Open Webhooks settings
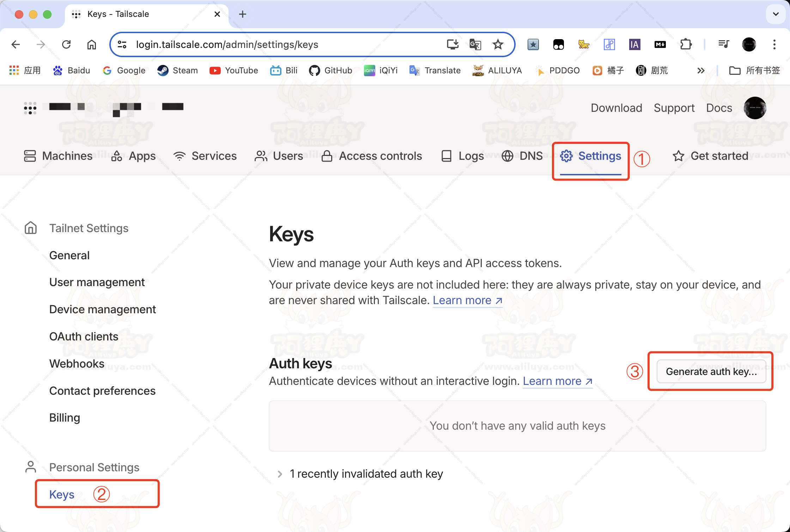This screenshot has width=790, height=532. point(77,364)
